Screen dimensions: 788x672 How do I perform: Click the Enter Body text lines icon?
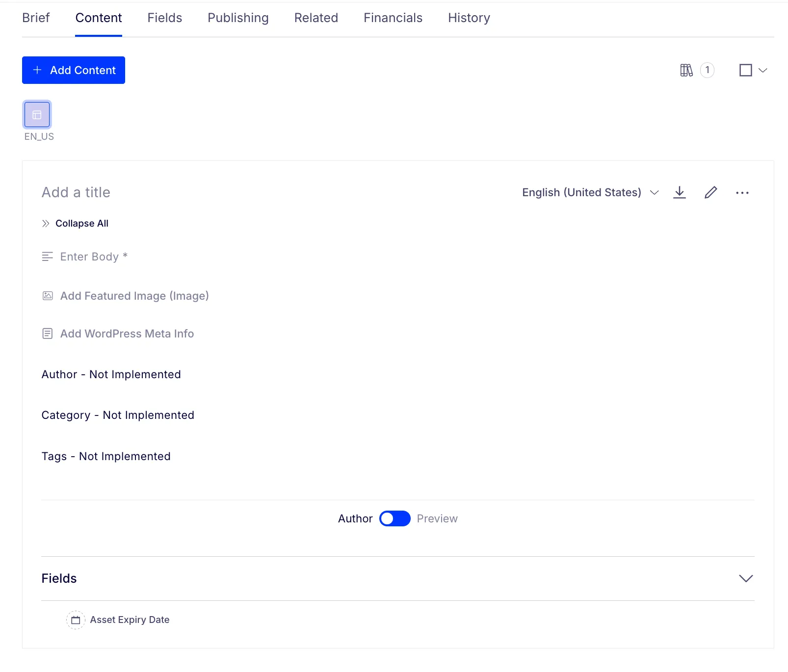point(48,257)
